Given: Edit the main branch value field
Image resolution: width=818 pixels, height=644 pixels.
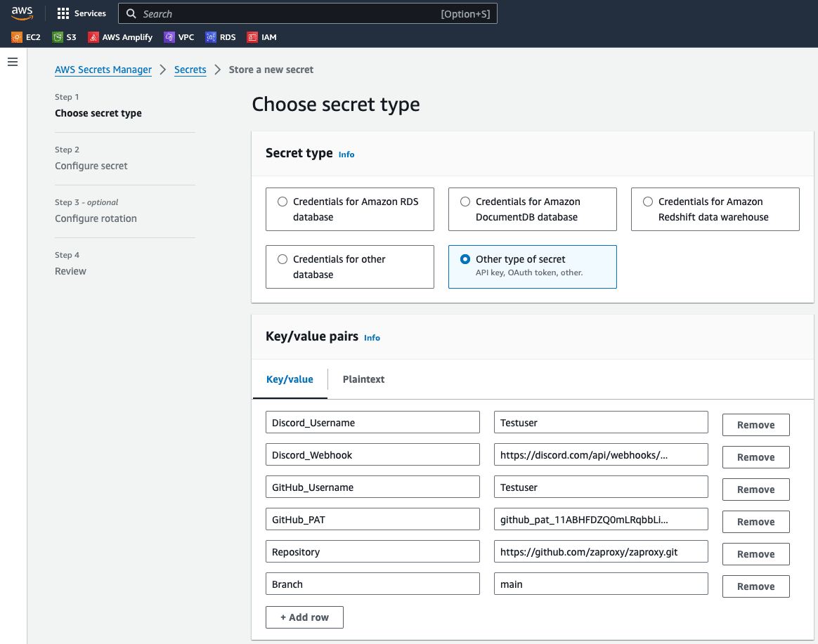Looking at the screenshot, I should coord(601,584).
